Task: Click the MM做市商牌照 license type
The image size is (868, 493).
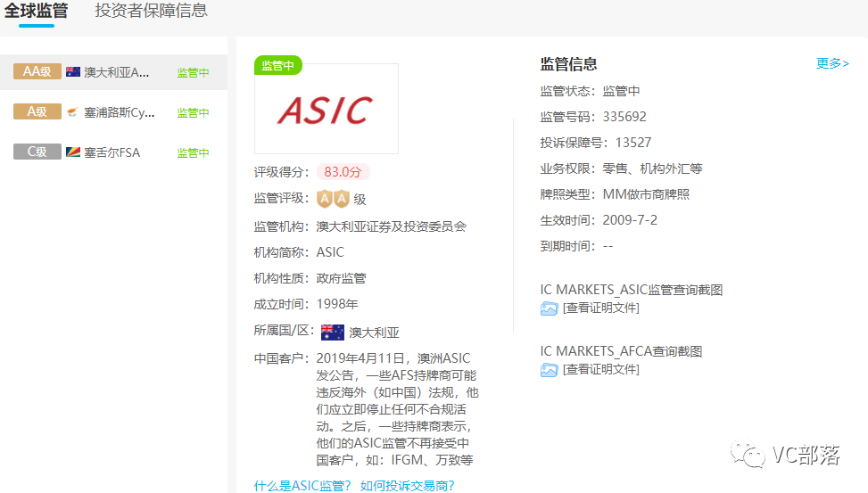Action: 646,194
